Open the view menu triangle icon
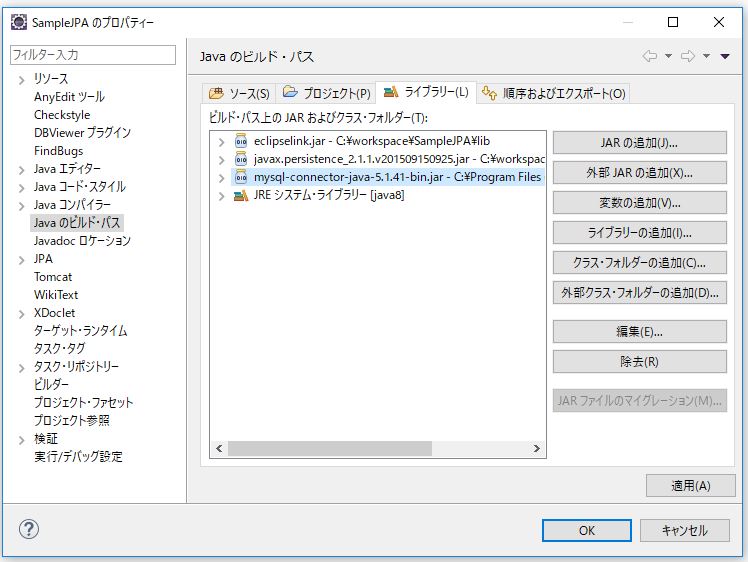The width and height of the screenshot is (748, 562). (725, 57)
